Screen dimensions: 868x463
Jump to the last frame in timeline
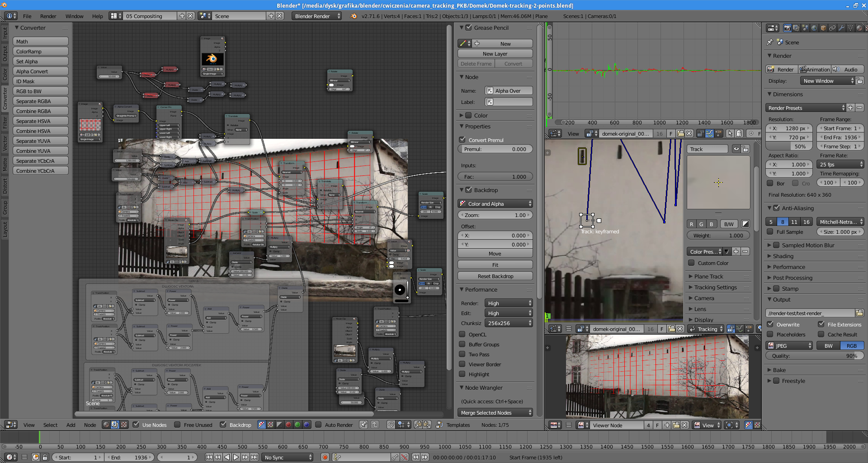255,457
